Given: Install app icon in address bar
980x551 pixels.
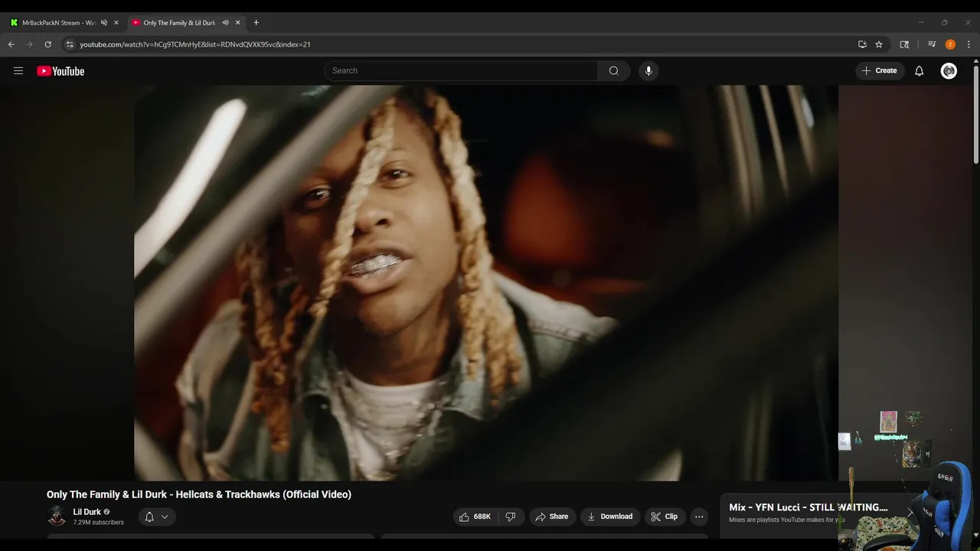Looking at the screenshot, I should click(x=862, y=44).
